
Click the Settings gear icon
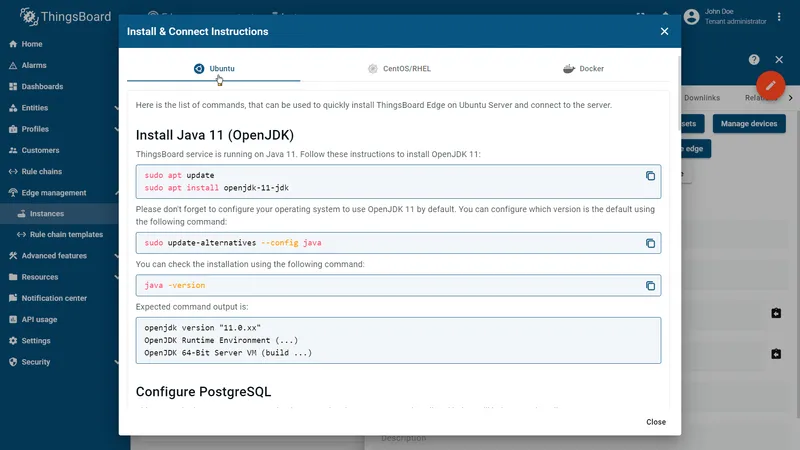pyautogui.click(x=13, y=341)
